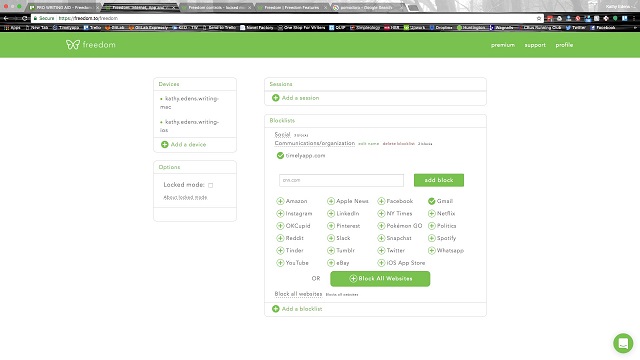This screenshot has height=360, width=640.
Task: Click the add block button
Action: [439, 180]
